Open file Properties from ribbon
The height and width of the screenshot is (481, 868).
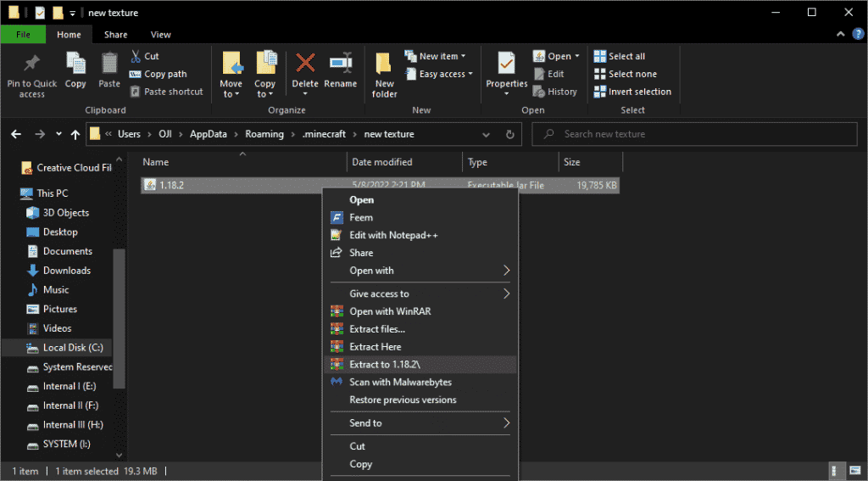coord(507,74)
